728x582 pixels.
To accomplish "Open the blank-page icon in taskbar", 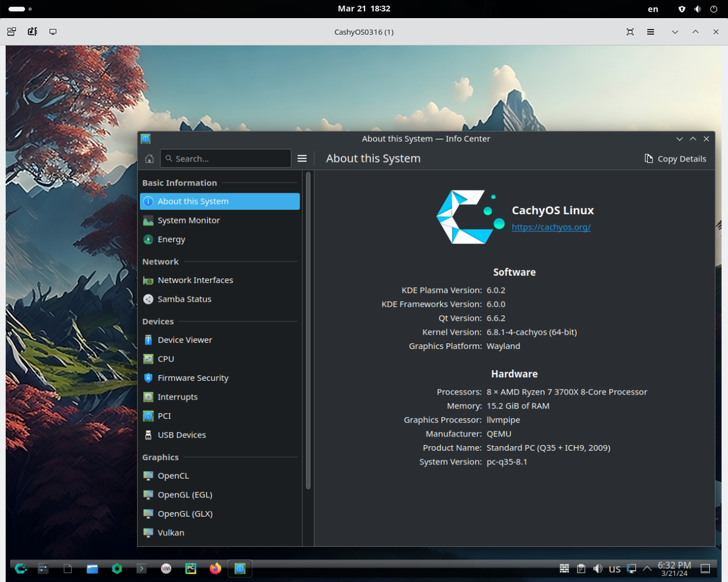I will pos(68,569).
